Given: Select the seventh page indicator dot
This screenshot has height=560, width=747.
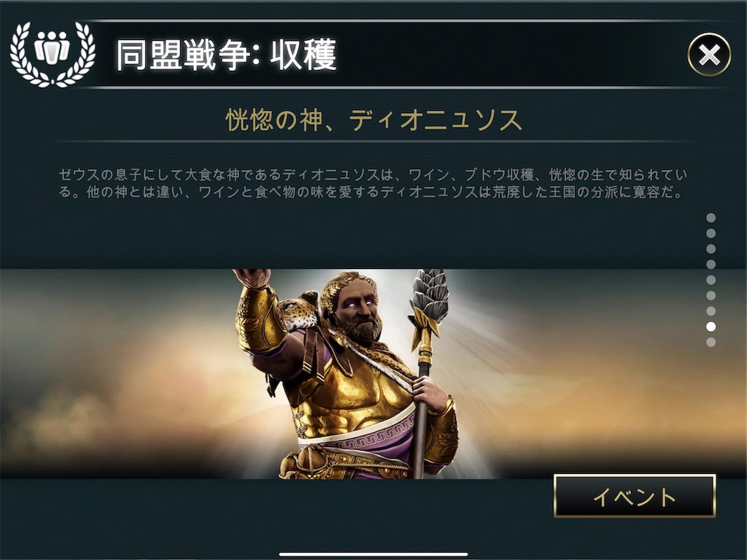Looking at the screenshot, I should point(711,311).
